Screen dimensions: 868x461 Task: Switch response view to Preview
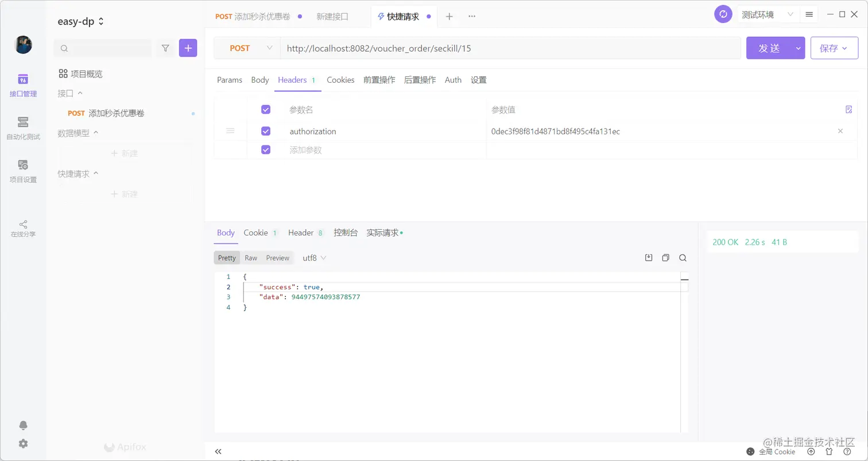click(x=278, y=258)
